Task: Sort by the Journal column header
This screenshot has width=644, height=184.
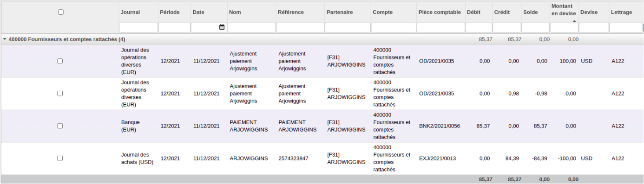Action: (130, 12)
